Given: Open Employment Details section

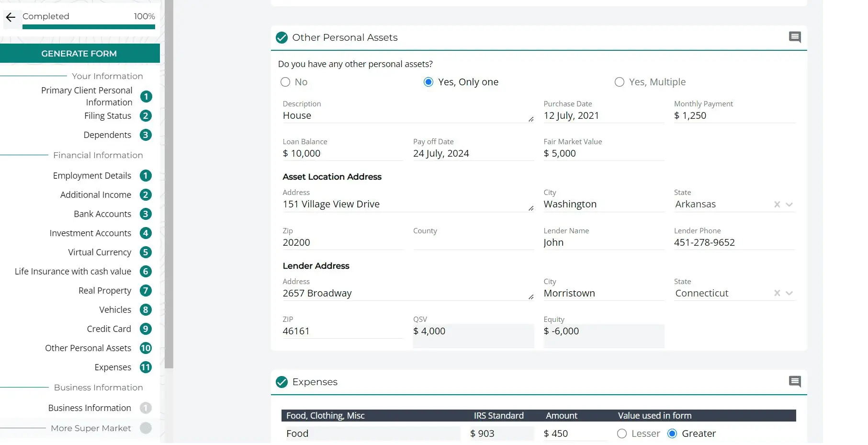Looking at the screenshot, I should [92, 176].
